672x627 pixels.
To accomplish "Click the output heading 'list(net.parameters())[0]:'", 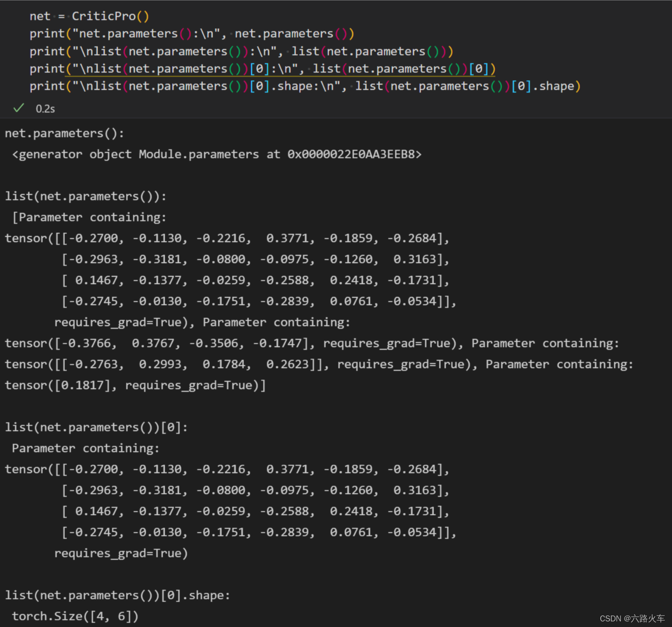I will (96, 428).
